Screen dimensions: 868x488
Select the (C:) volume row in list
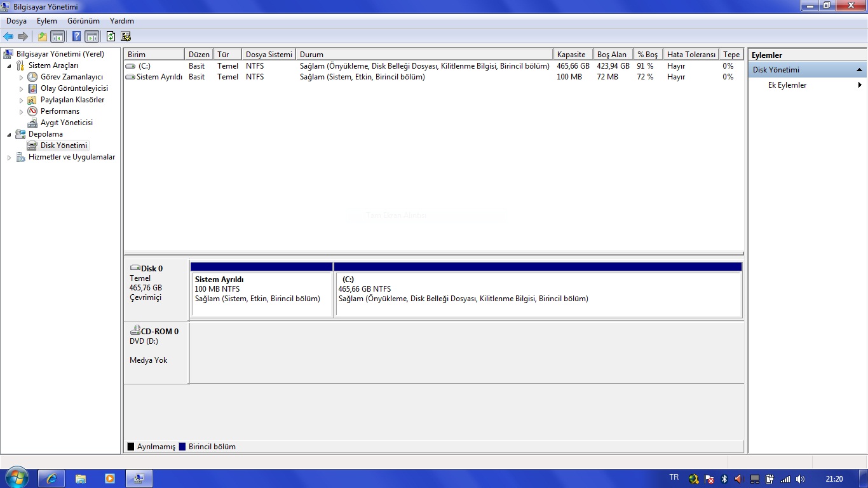point(433,66)
